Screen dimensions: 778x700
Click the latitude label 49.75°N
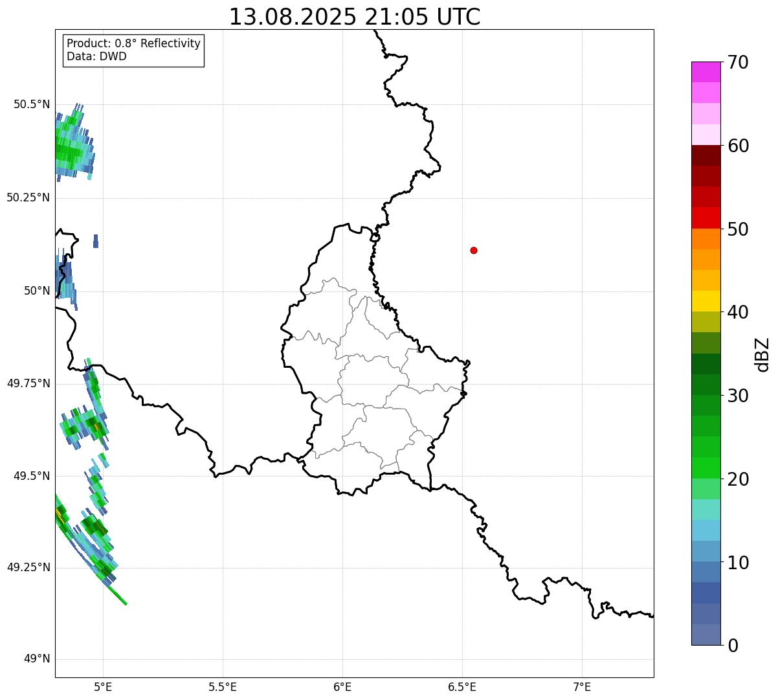pyautogui.click(x=28, y=383)
